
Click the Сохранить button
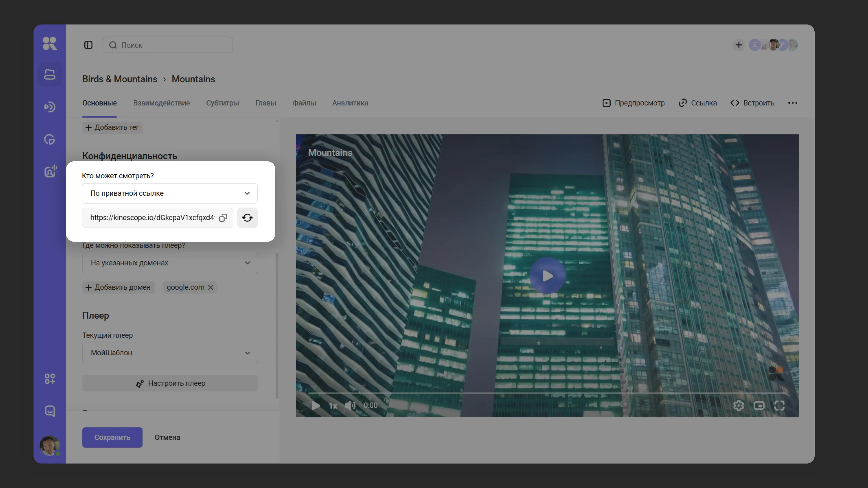point(112,437)
